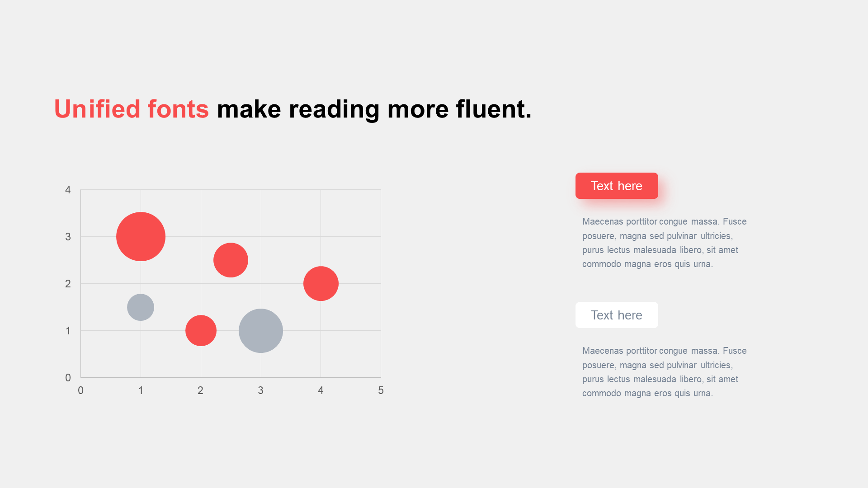Click the second Maecenas paragraph under white button
This screenshot has width=868, height=488.
[x=665, y=372]
